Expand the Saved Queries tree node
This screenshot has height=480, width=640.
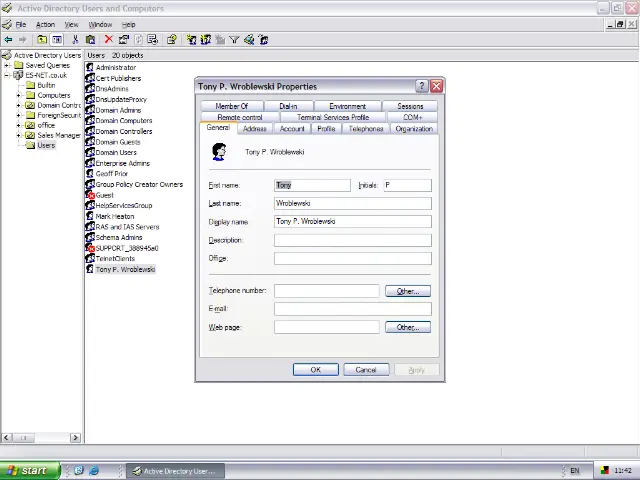(7, 65)
